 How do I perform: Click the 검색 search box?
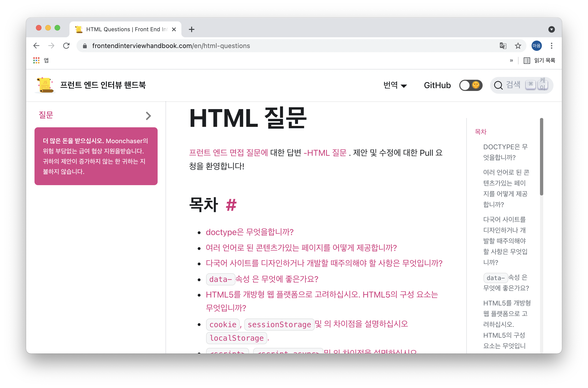[513, 85]
